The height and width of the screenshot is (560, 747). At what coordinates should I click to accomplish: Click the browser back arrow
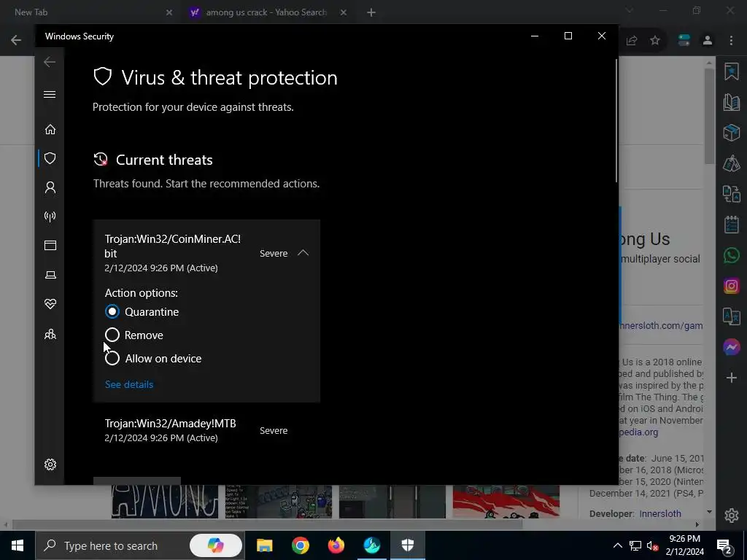click(x=16, y=40)
